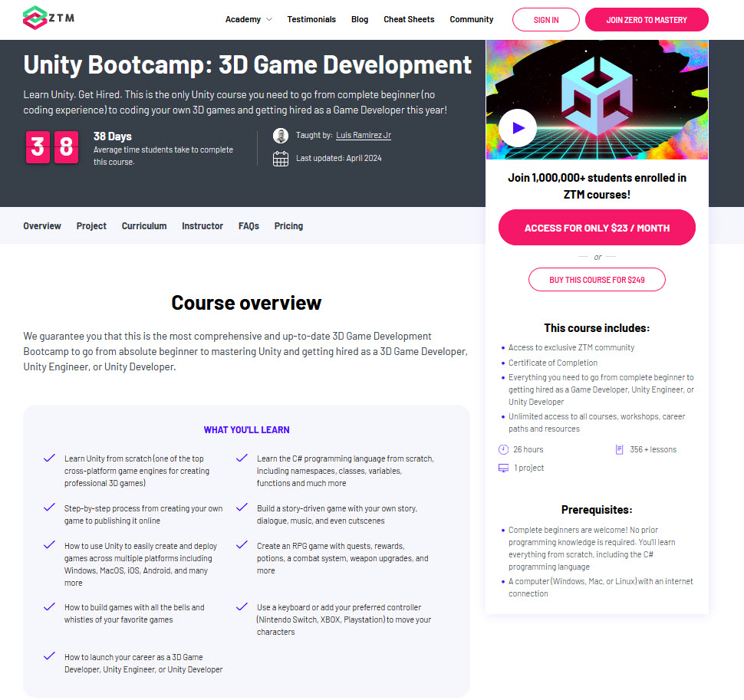744x700 pixels.
Task: Click the checkmark beside 'Learn Unity from scratch'
Action: (49, 458)
